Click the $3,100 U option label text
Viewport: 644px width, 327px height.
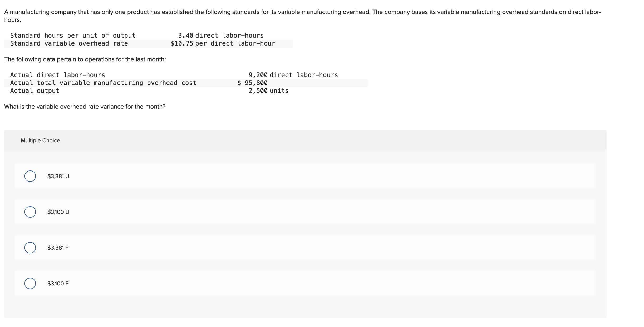[58, 212]
